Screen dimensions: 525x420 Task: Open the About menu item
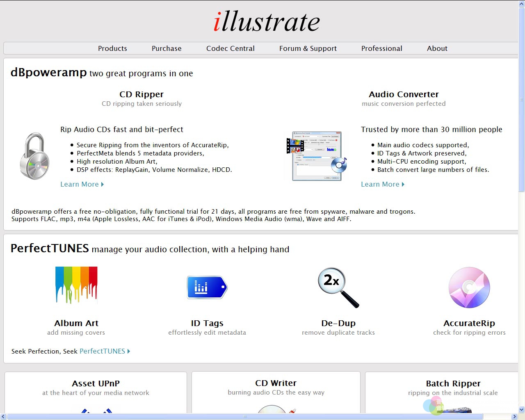[x=437, y=48]
